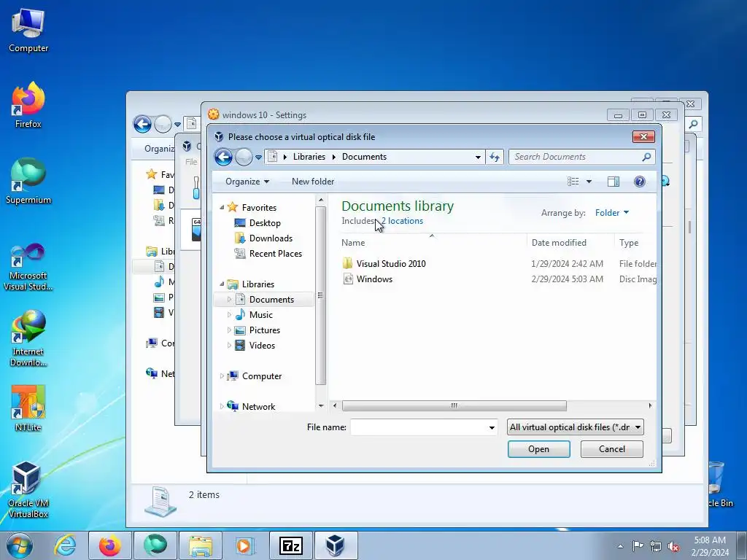The height and width of the screenshot is (560, 747).
Task: Collapse the Favorites tree node
Action: (x=222, y=208)
